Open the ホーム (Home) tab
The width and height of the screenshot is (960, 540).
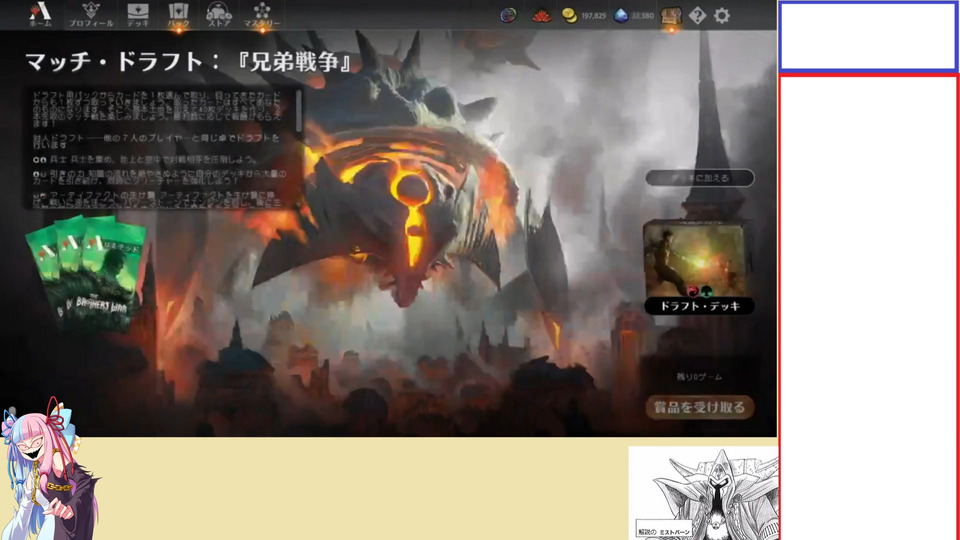[x=40, y=15]
